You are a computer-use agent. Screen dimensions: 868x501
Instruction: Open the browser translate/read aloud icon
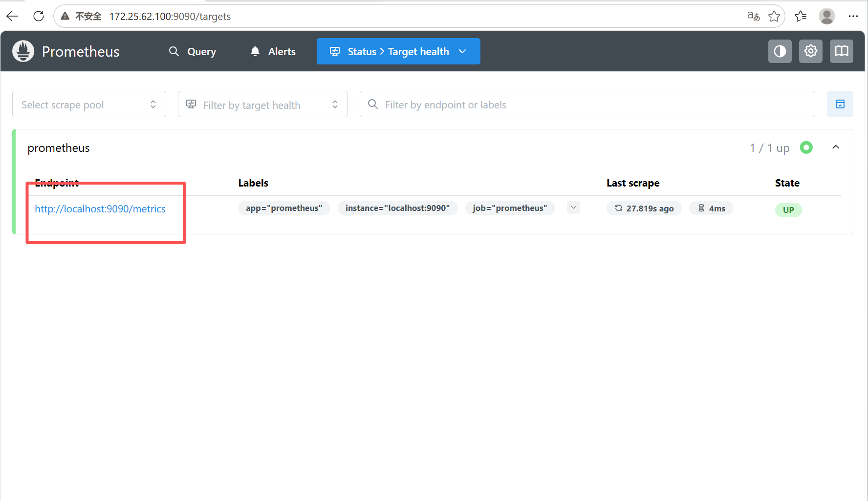754,16
